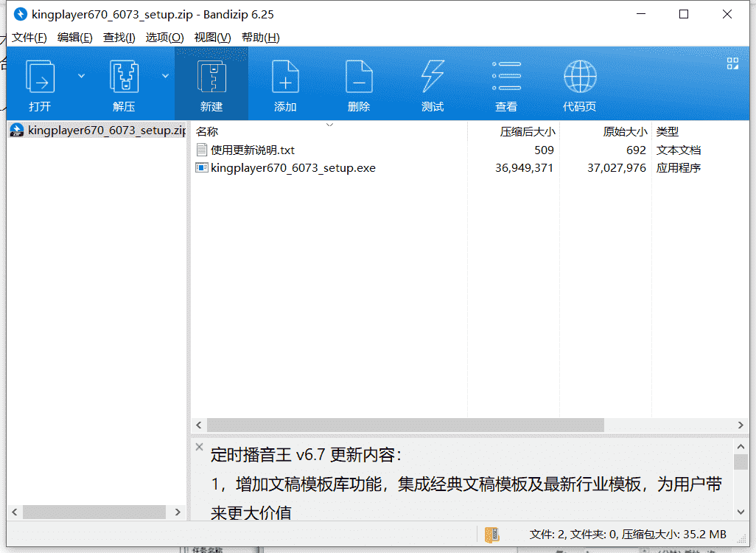Viewport: 756px width, 553px height.
Task: Click the tree pane scroll right arrow
Action: [178, 512]
